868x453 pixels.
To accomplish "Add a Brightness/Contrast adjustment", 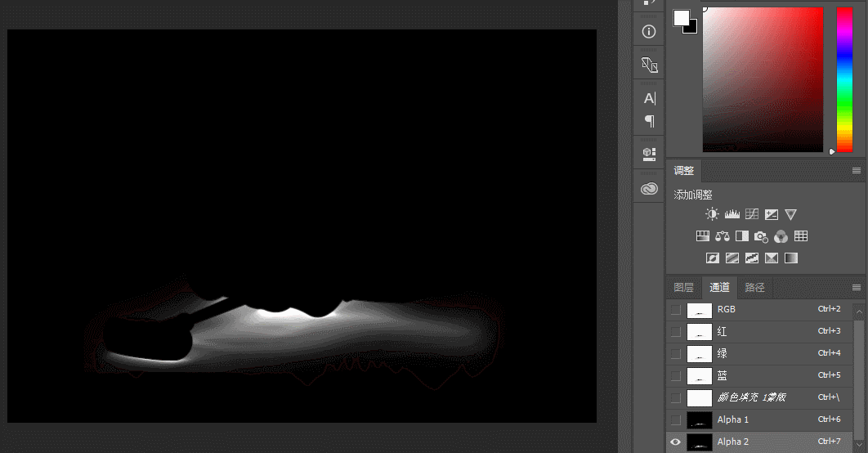I will tap(712, 214).
